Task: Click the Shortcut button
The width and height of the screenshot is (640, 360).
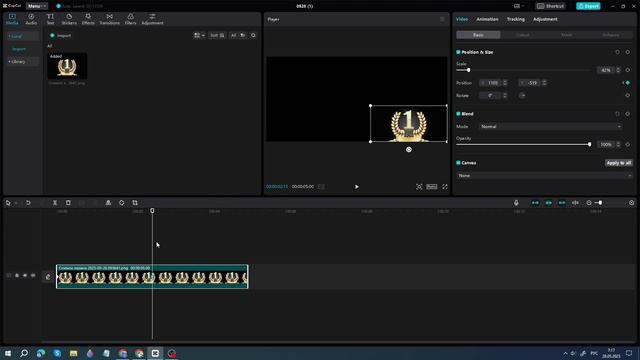Action: coord(550,6)
